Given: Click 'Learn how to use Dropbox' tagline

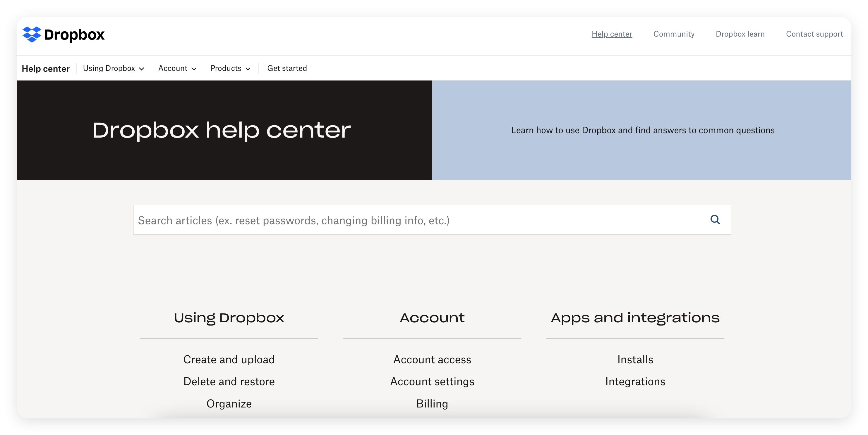Looking at the screenshot, I should coord(643,130).
